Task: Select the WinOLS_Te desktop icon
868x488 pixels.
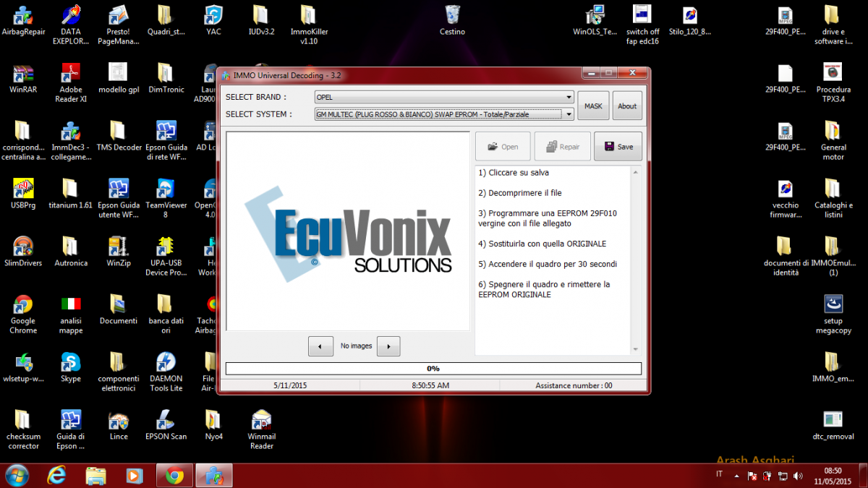Action: (x=595, y=21)
